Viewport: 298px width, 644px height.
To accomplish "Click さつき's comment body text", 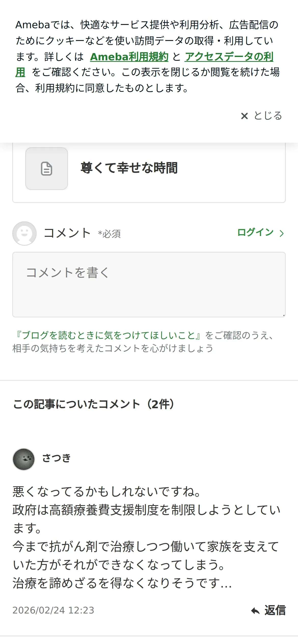I will pyautogui.click(x=146, y=537).
